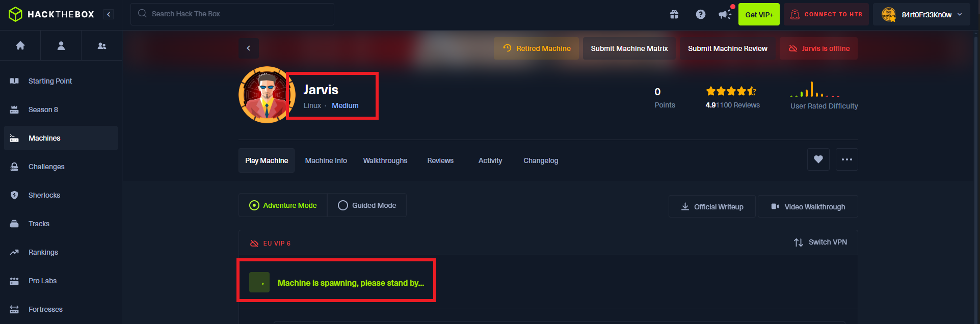
Task: Click the Machine is spawning status text
Action: (351, 283)
